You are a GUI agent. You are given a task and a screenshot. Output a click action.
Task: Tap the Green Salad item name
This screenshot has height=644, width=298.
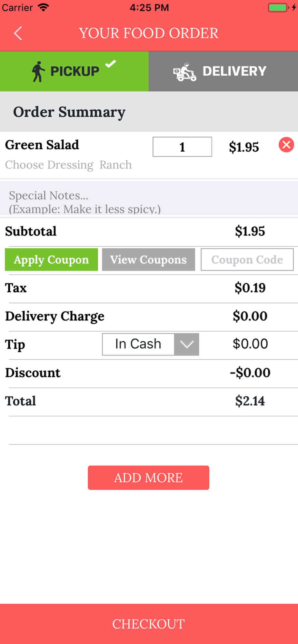point(42,145)
